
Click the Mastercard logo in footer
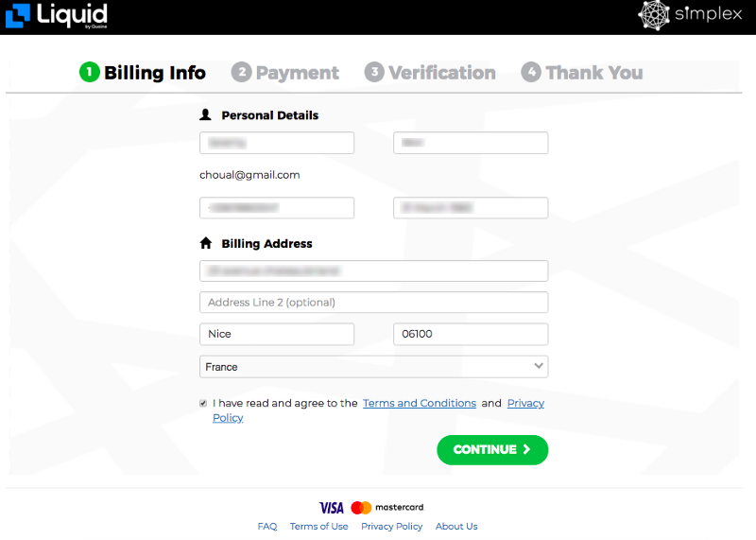[387, 507]
